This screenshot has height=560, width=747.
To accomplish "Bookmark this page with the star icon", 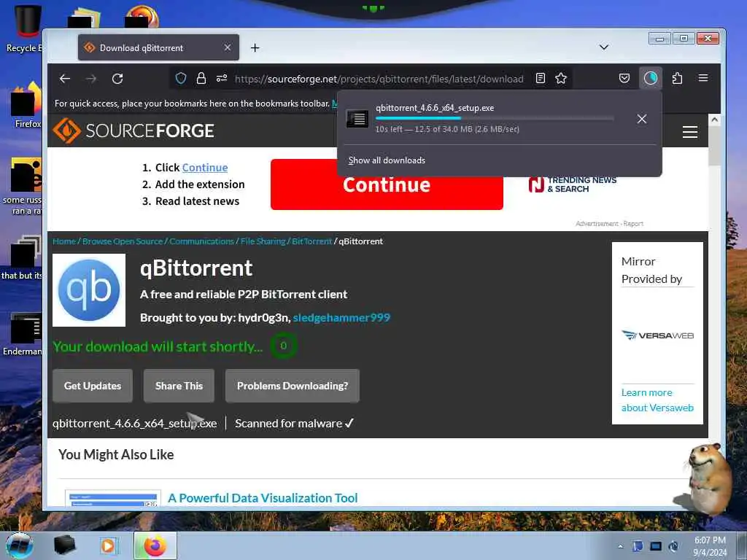I will pyautogui.click(x=561, y=78).
